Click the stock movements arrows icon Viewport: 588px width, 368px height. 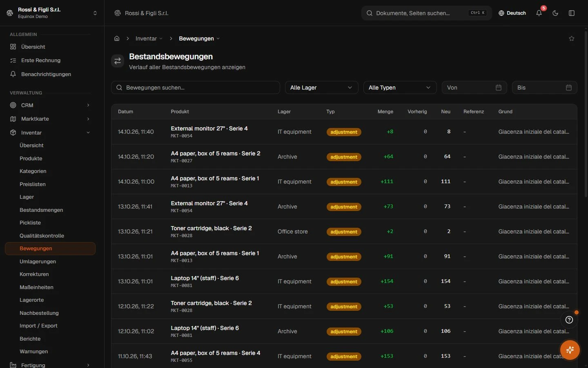pos(118,61)
